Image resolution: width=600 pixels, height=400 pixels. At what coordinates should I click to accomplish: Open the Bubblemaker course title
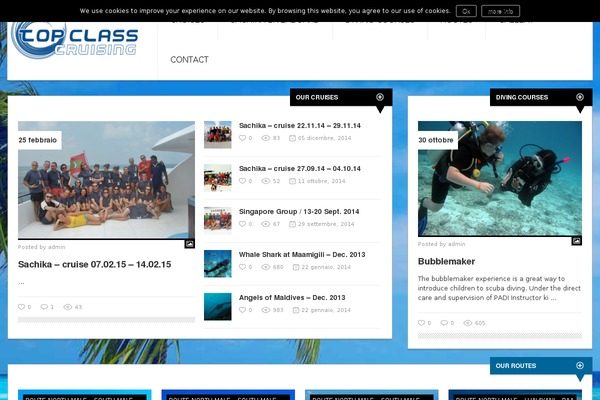446,261
